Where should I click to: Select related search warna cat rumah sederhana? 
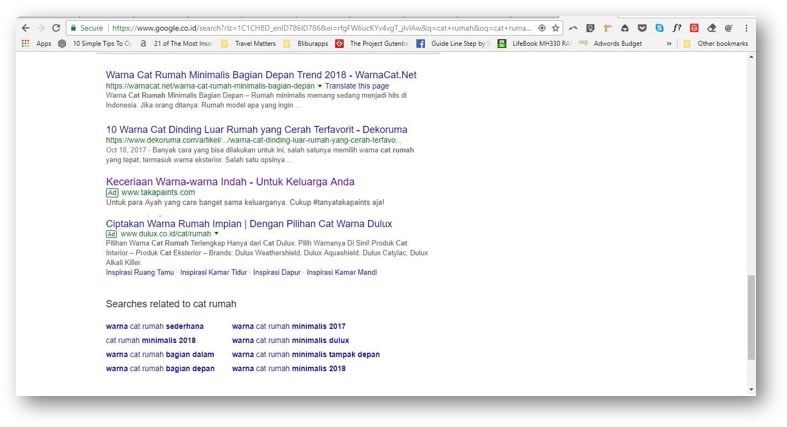click(x=154, y=326)
